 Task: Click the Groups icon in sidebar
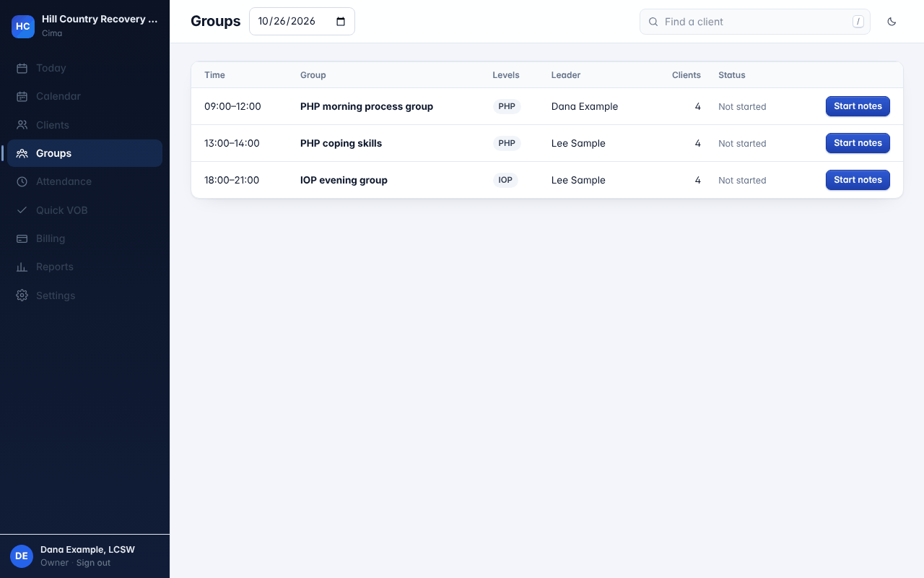point(22,153)
